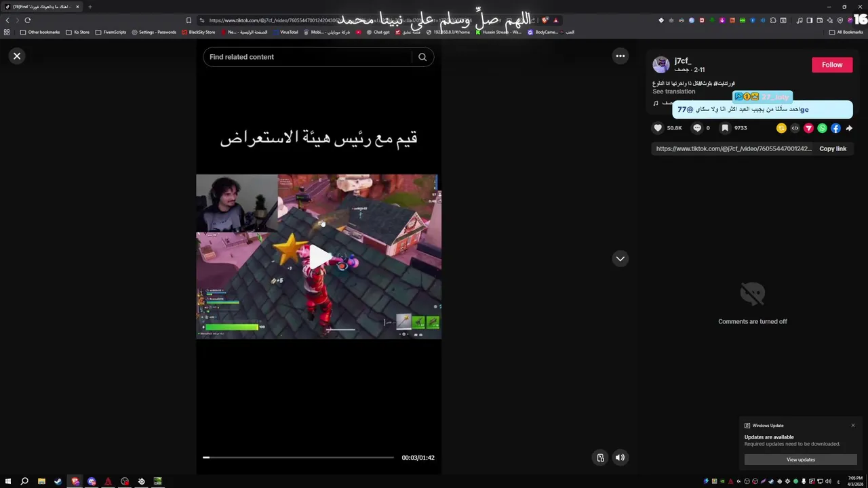Go back in browser history

[x=7, y=20]
